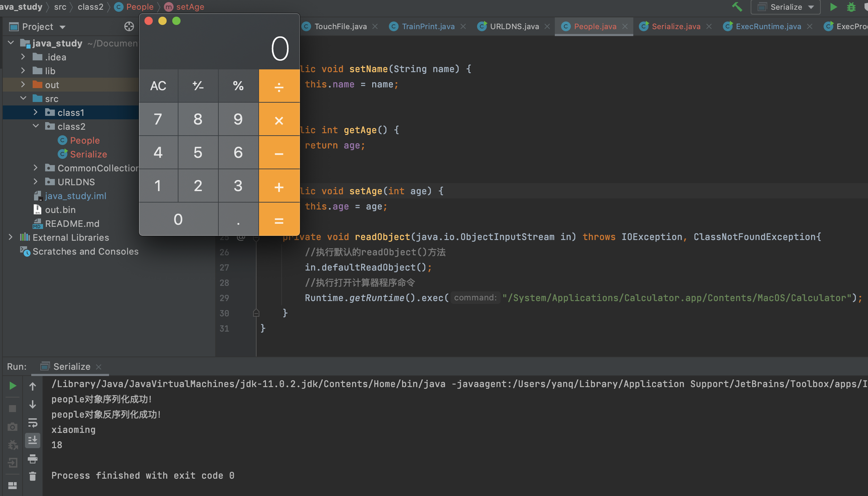Image resolution: width=868 pixels, height=496 pixels.
Task: Switch to the Serialize.java editor tab
Action: (x=676, y=26)
